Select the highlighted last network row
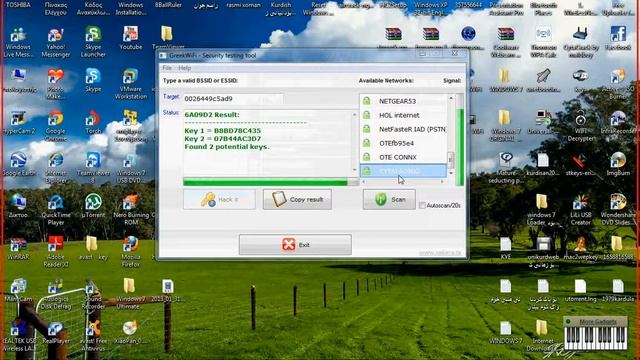The width and height of the screenshot is (640, 360). (x=403, y=171)
